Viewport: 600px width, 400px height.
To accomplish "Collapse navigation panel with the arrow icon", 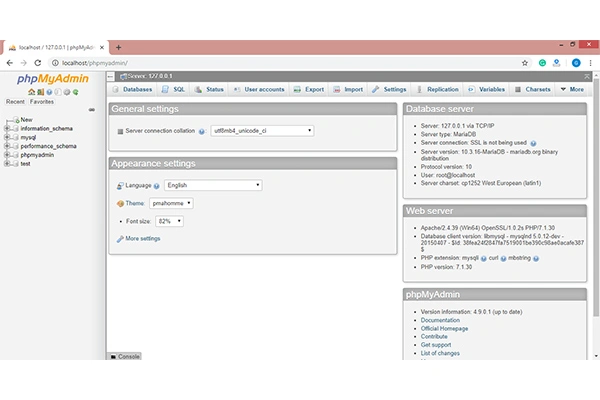I will point(113,76).
